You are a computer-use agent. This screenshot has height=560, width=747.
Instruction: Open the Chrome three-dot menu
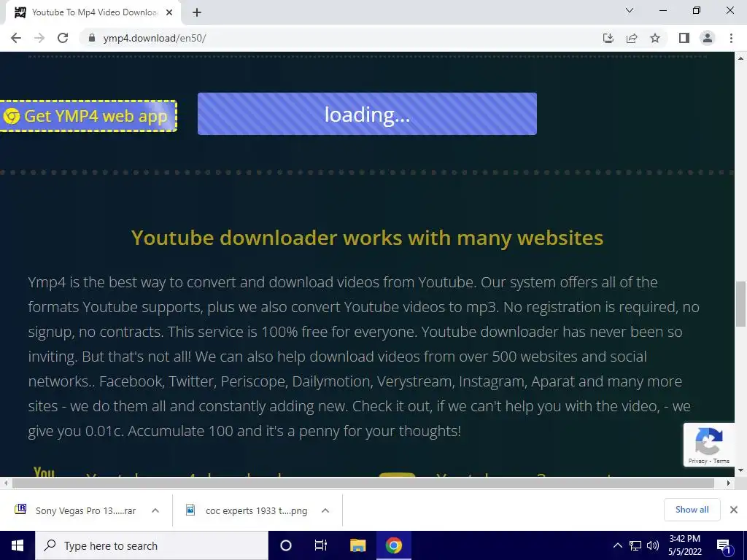point(731,38)
